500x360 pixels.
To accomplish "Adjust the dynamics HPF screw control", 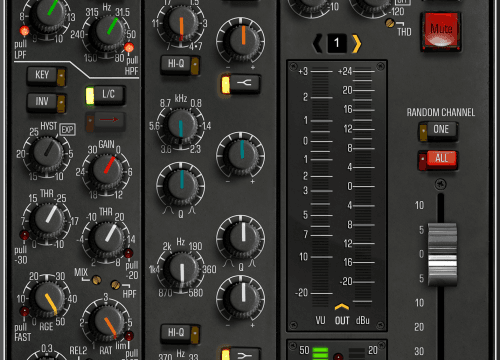I will point(116,285).
